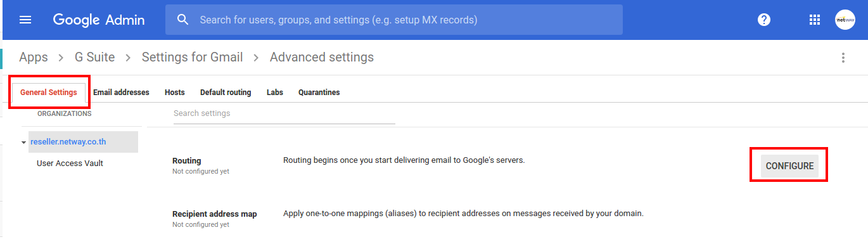Open the hamburger main menu
The image size is (868, 244).
click(x=25, y=20)
